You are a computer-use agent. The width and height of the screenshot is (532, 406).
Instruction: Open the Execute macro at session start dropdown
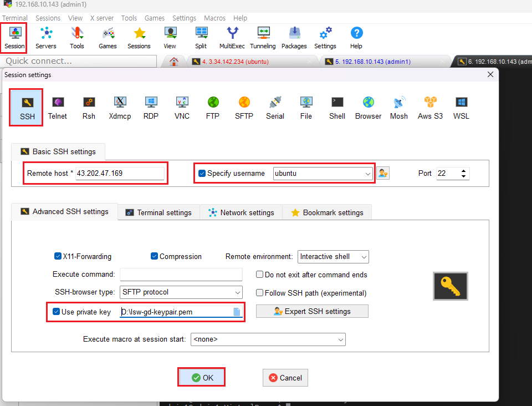pyautogui.click(x=268, y=339)
